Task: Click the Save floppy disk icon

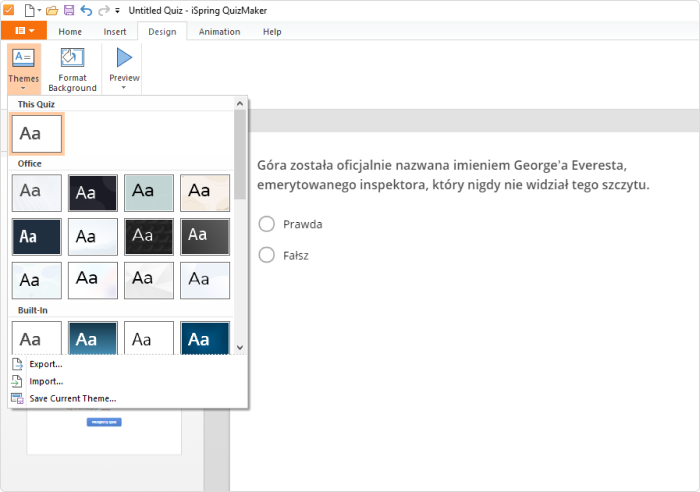Action: click(69, 10)
